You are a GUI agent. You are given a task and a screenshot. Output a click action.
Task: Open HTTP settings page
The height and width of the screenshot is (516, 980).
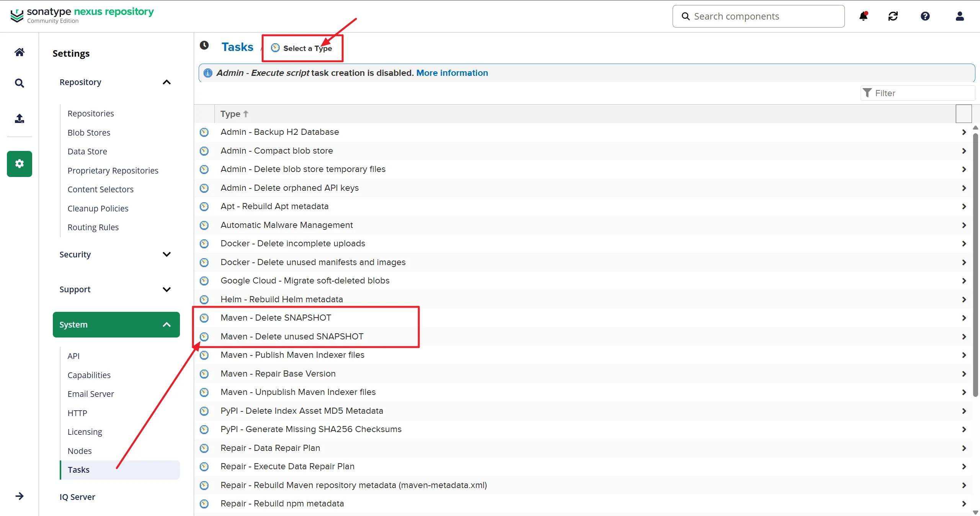(77, 413)
